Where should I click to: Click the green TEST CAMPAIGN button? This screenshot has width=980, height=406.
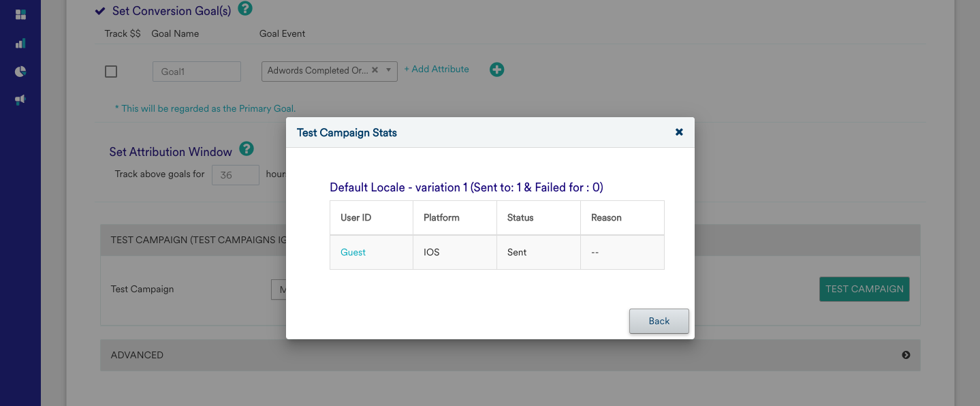click(864, 289)
